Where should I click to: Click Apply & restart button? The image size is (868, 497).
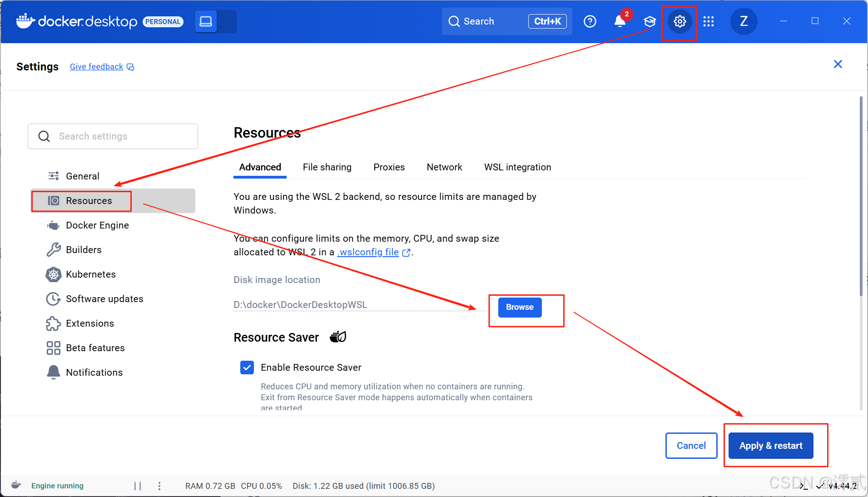(x=771, y=446)
